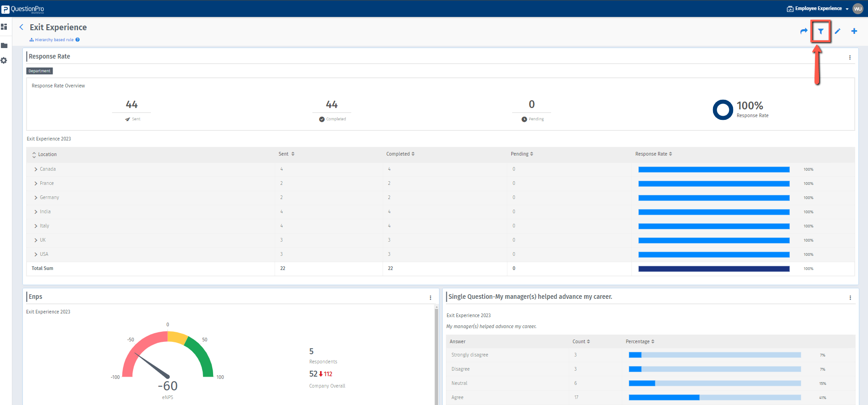Open Enps widget three-dot menu

point(430,297)
